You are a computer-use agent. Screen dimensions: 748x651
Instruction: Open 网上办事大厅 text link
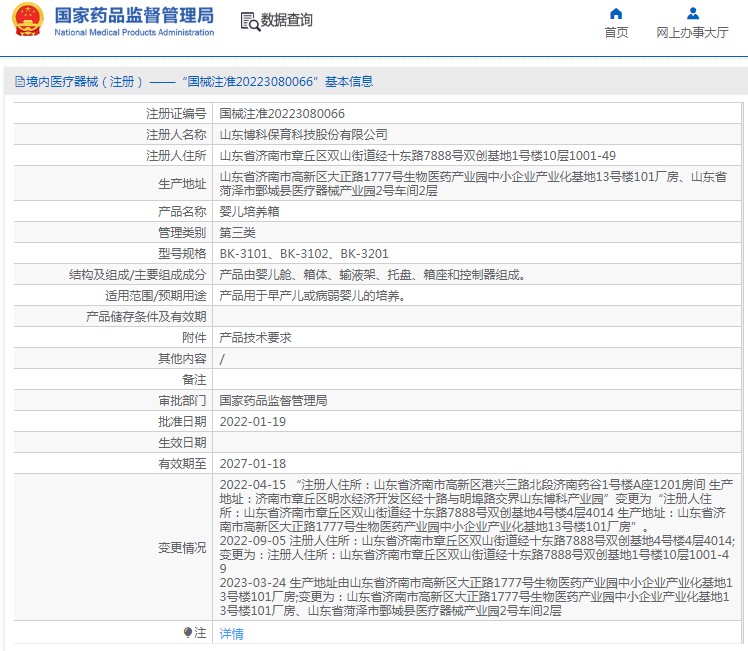tap(692, 32)
